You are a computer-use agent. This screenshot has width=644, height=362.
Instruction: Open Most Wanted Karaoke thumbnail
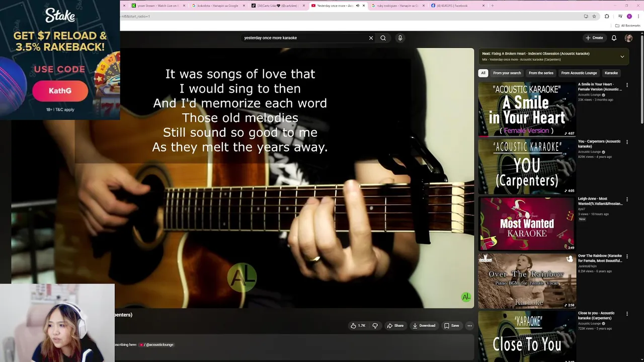point(527,224)
